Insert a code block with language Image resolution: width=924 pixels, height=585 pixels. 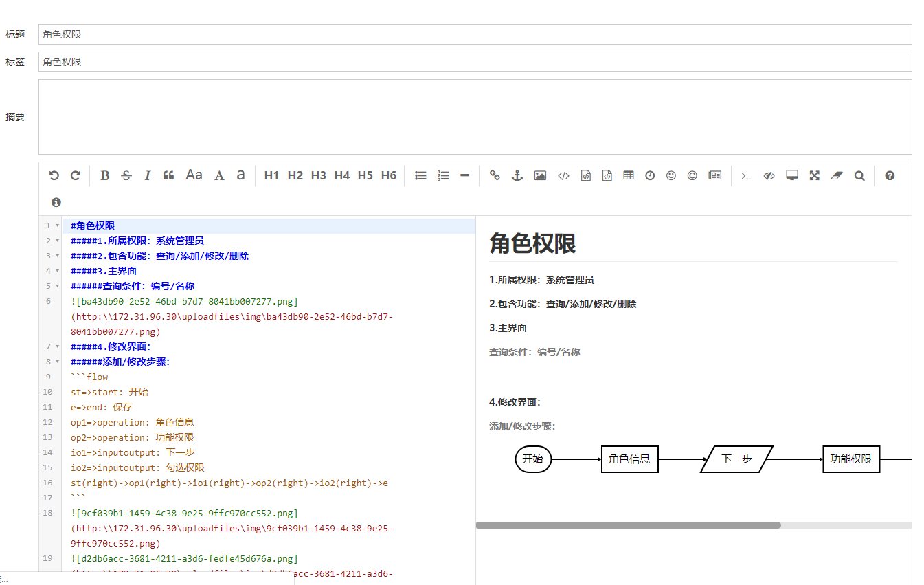pyautogui.click(x=607, y=176)
